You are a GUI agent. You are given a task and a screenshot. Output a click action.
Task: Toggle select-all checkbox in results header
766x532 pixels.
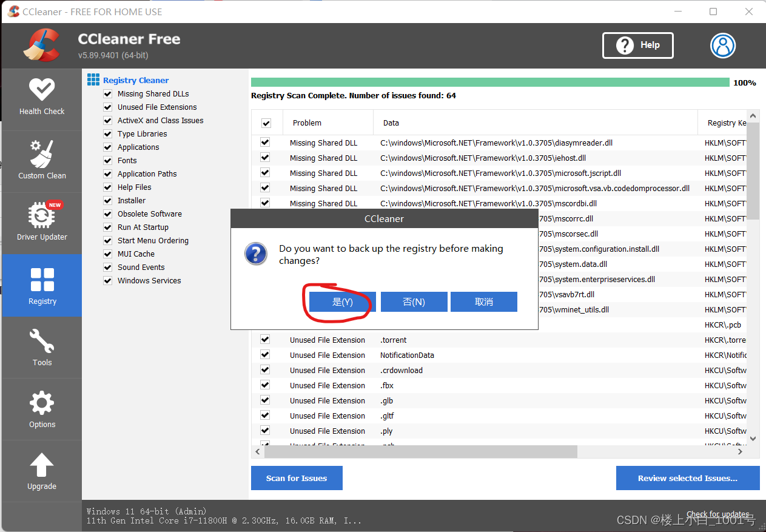coord(266,123)
